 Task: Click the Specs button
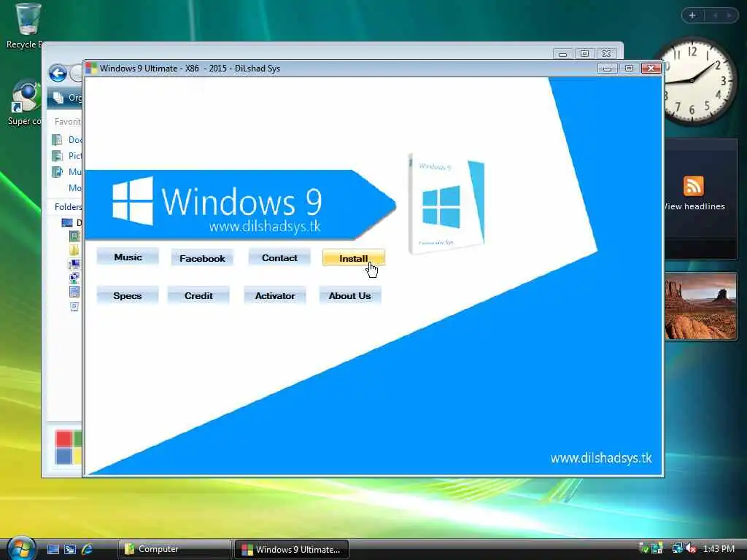127,295
